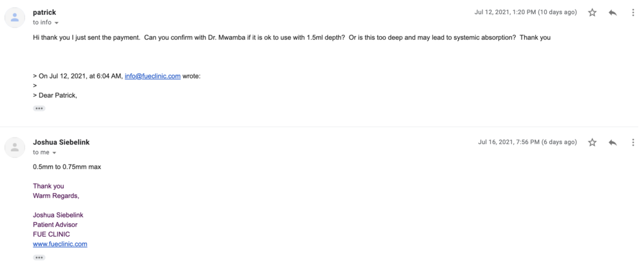Click sender name 'patrick'
The width and height of the screenshot is (644, 274).
[x=44, y=12]
